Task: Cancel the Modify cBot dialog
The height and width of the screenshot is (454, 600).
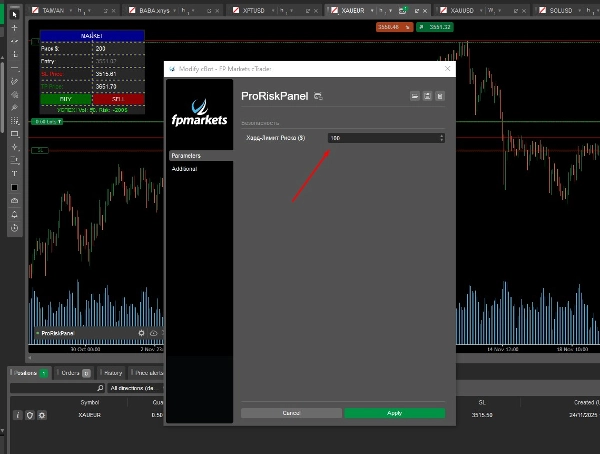Action: (x=291, y=412)
